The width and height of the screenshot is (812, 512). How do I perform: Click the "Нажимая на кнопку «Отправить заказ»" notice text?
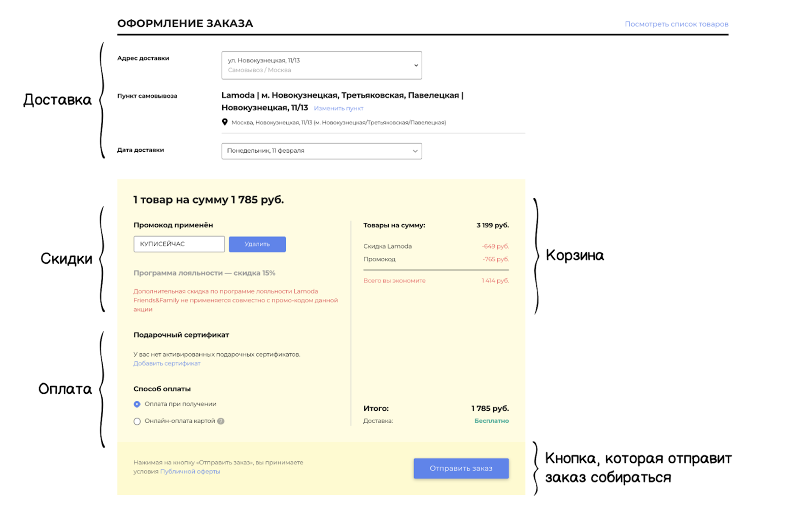(218, 467)
